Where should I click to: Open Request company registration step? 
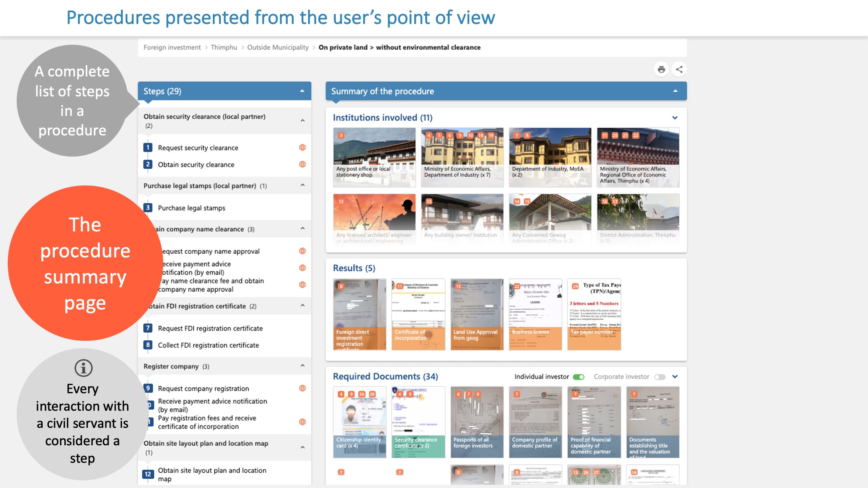[x=203, y=388]
